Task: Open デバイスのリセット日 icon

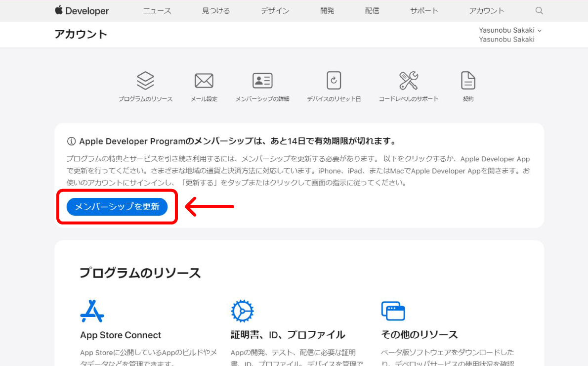Action: point(334,81)
